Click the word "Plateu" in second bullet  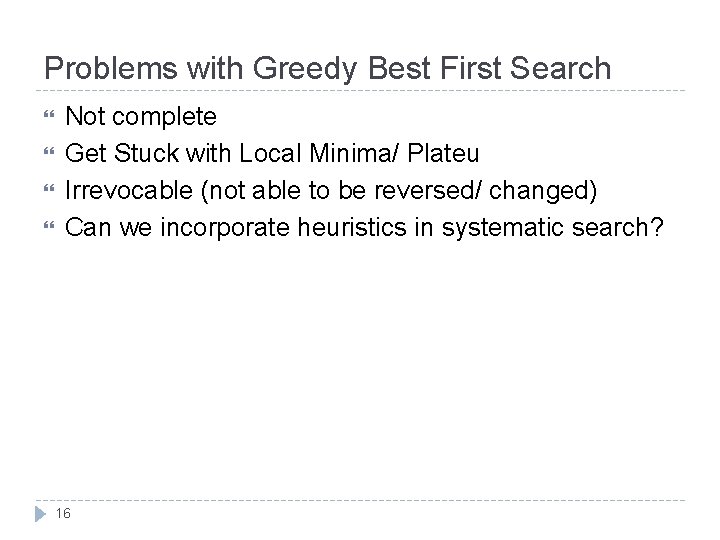pos(443,153)
